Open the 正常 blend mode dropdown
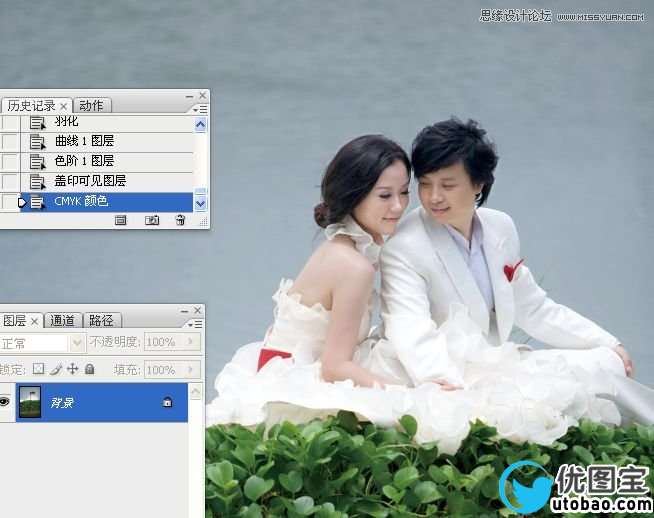Image resolution: width=654 pixels, height=518 pixels. coord(77,344)
